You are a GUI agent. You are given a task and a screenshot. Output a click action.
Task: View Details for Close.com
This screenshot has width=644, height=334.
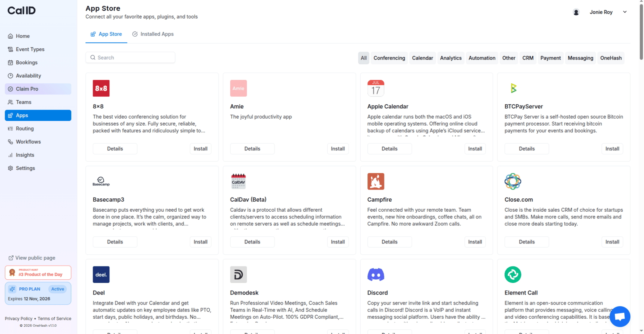tap(527, 242)
